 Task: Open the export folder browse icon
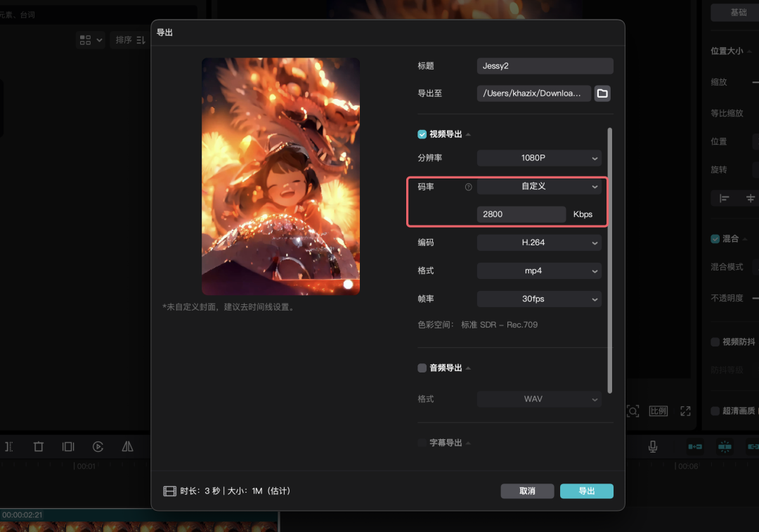[602, 93]
